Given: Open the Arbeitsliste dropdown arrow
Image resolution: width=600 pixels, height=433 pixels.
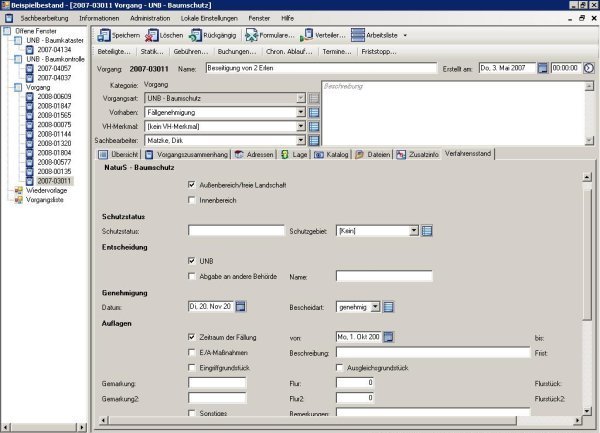Looking at the screenshot, I should (405, 36).
